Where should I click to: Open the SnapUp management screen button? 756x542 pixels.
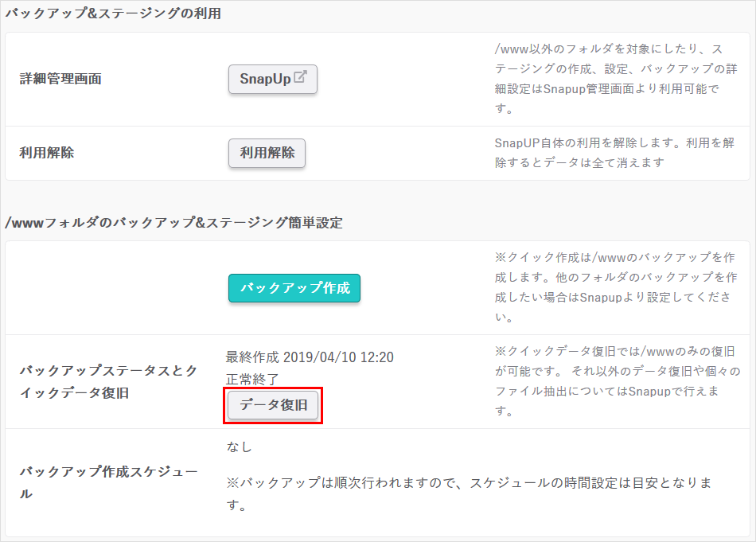click(x=273, y=80)
